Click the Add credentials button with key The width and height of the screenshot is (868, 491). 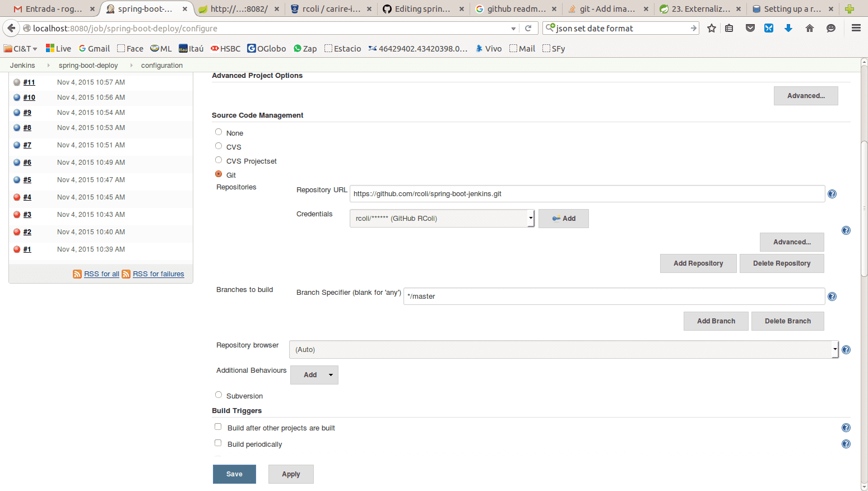[x=564, y=219]
